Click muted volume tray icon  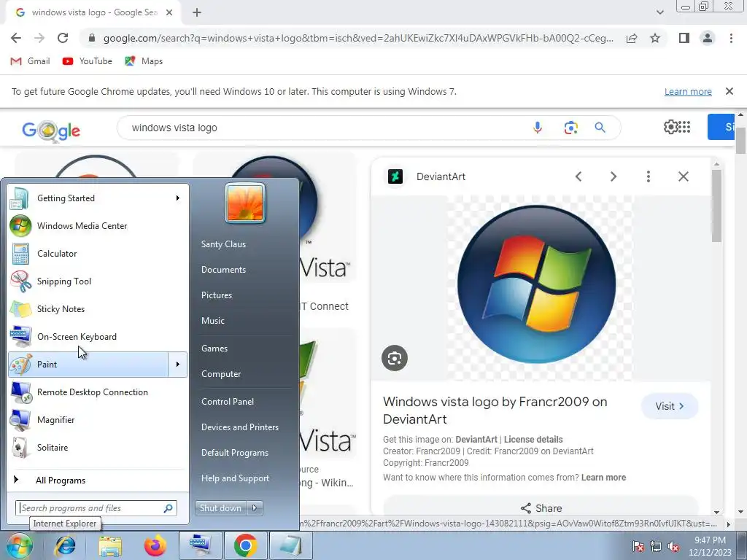coord(673,546)
